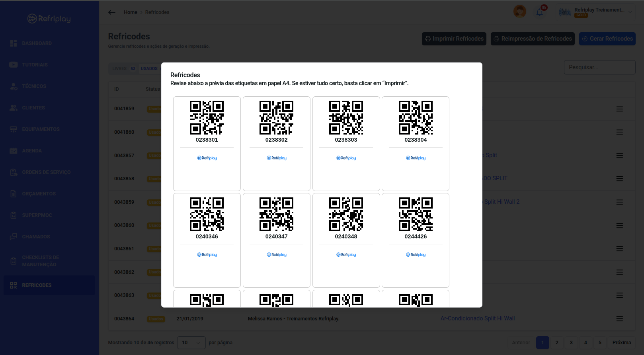Open row menu for ID 0043859
This screenshot has height=355, width=644.
[620, 202]
